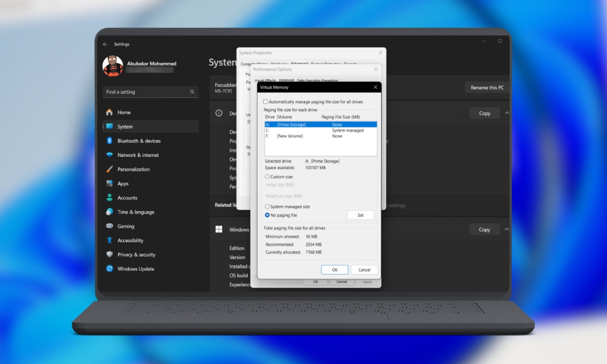
Task: Click OK in Performance Options dialog
Action: pyautogui.click(x=316, y=281)
